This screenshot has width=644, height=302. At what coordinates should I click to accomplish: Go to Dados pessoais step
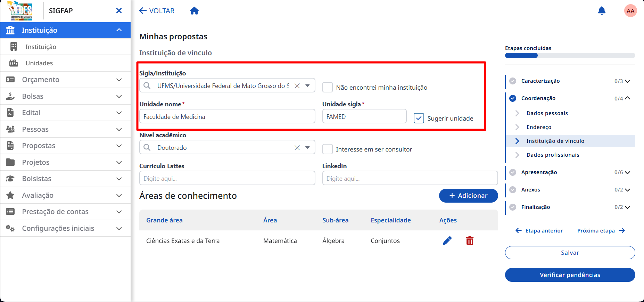point(547,113)
